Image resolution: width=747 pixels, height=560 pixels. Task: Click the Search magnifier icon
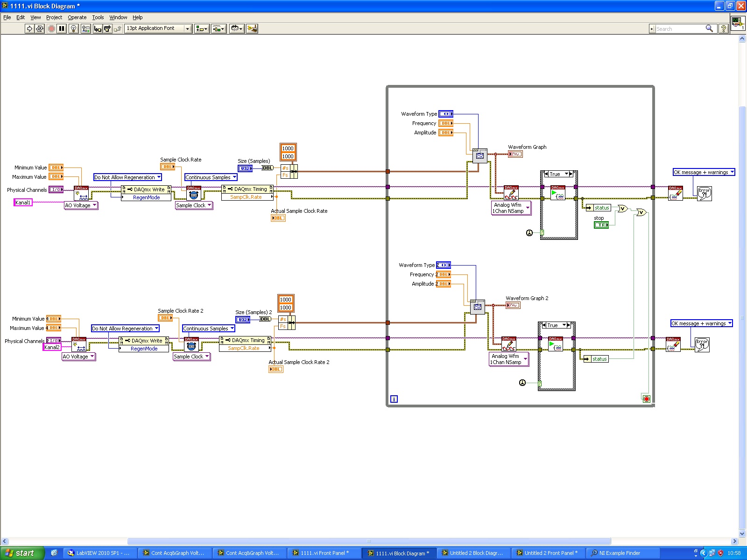tap(709, 28)
